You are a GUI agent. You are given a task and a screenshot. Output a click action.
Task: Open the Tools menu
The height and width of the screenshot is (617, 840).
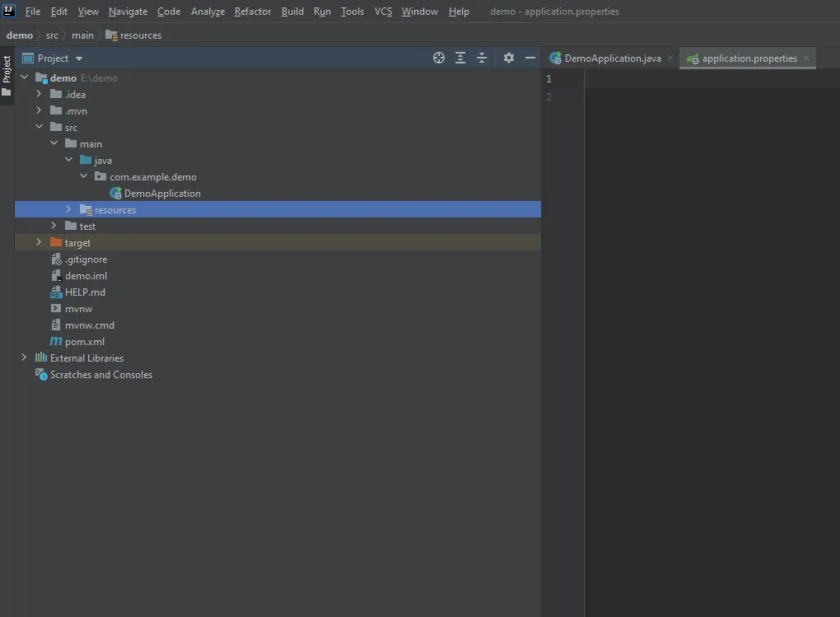tap(352, 12)
